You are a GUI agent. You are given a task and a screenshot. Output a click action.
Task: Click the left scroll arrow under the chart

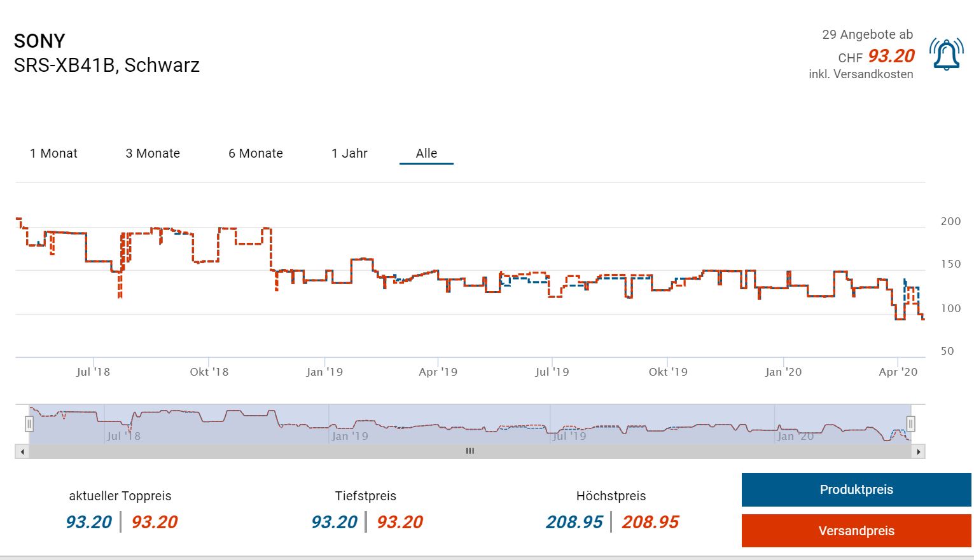(x=23, y=451)
